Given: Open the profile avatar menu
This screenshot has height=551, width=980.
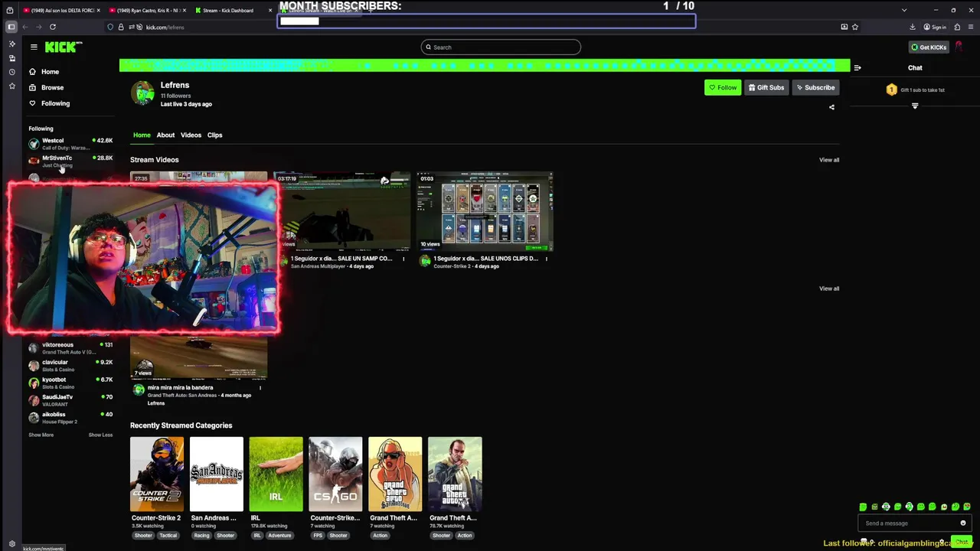Looking at the screenshot, I should click(x=959, y=47).
